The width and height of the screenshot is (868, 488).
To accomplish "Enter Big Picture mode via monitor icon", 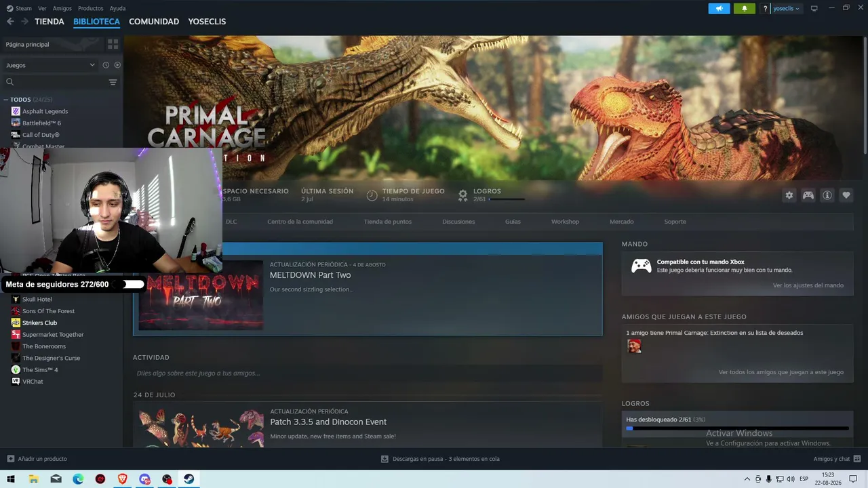I will point(814,8).
